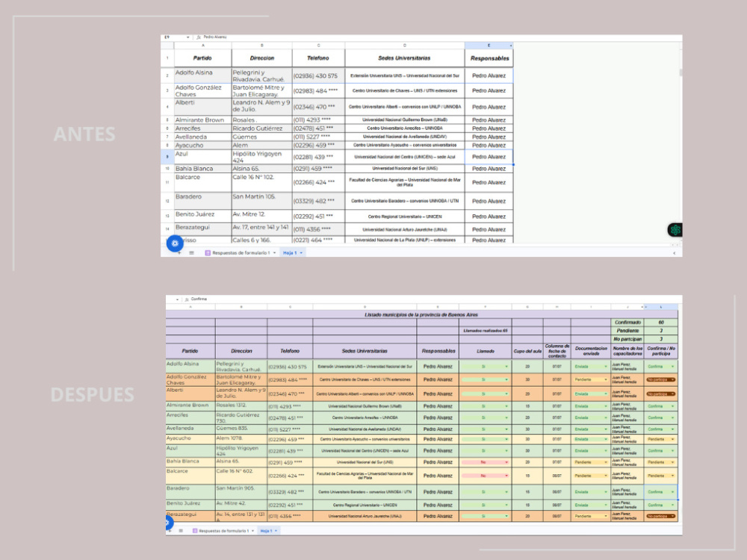Select highlighted column E header in ANTES sheet
747x560 pixels.
(x=489, y=46)
